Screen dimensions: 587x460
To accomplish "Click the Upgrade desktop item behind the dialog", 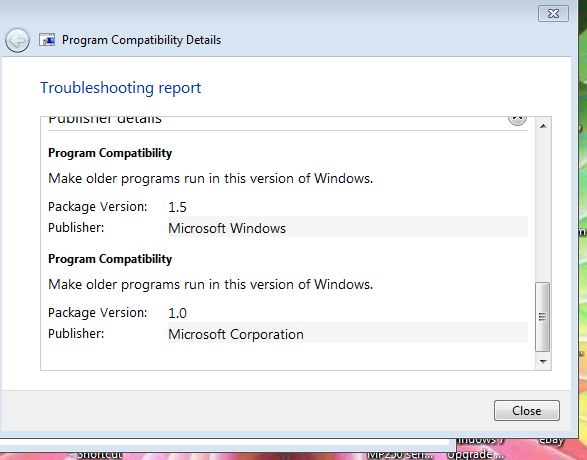I will 475,455.
